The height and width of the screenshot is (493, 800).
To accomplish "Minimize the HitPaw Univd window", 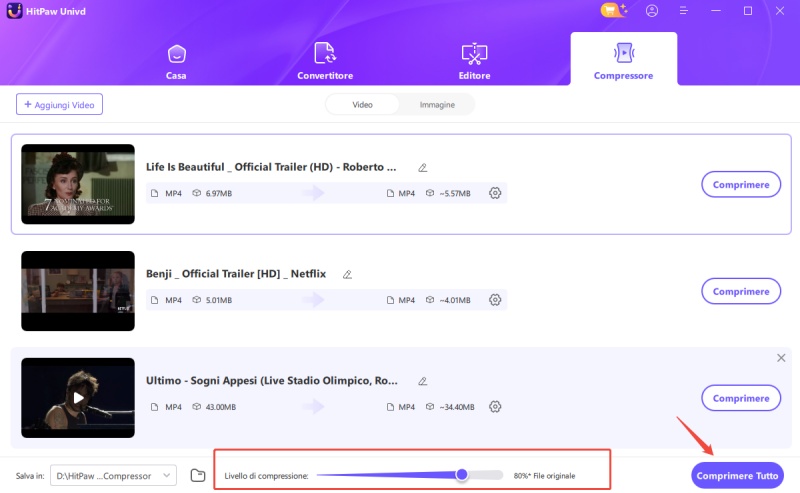I will tap(716, 11).
